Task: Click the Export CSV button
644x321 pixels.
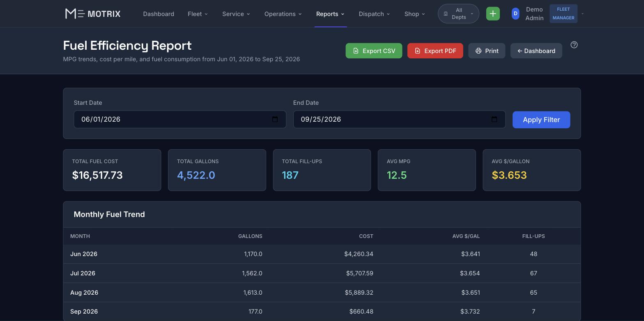Action: [374, 51]
